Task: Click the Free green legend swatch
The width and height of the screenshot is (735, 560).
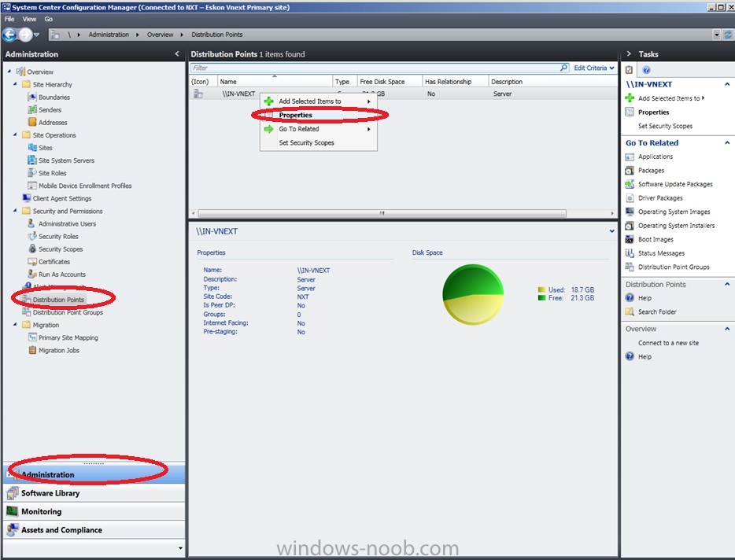Action: point(541,298)
